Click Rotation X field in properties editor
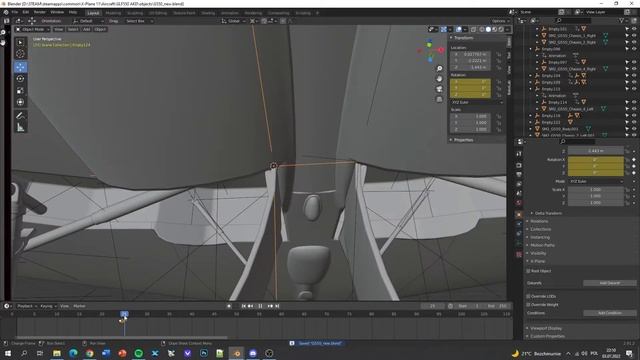Image resolution: width=640 pixels, height=360 pixels. [x=596, y=160]
